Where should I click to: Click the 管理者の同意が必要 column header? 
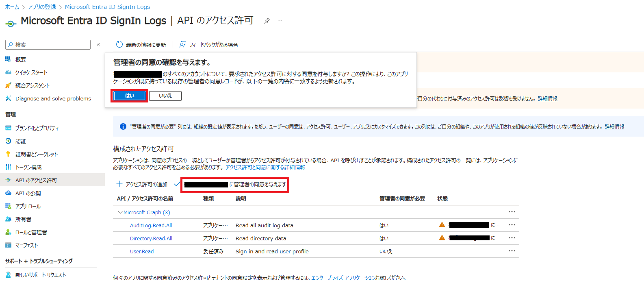click(x=402, y=198)
